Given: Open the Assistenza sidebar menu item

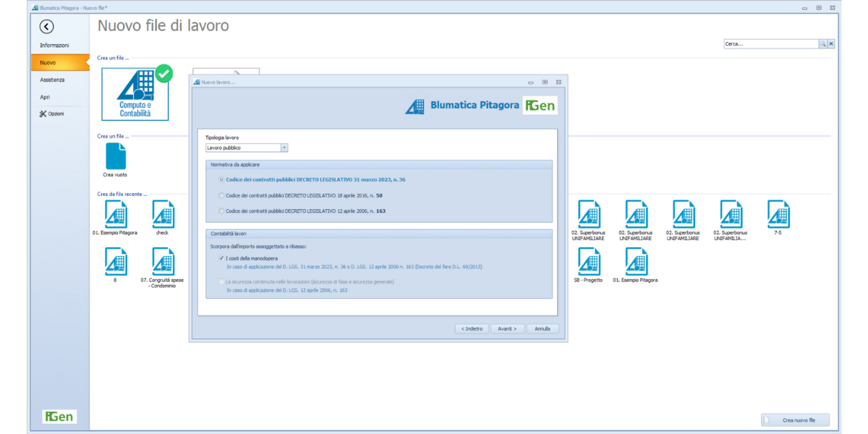Looking at the screenshot, I should pos(52,80).
